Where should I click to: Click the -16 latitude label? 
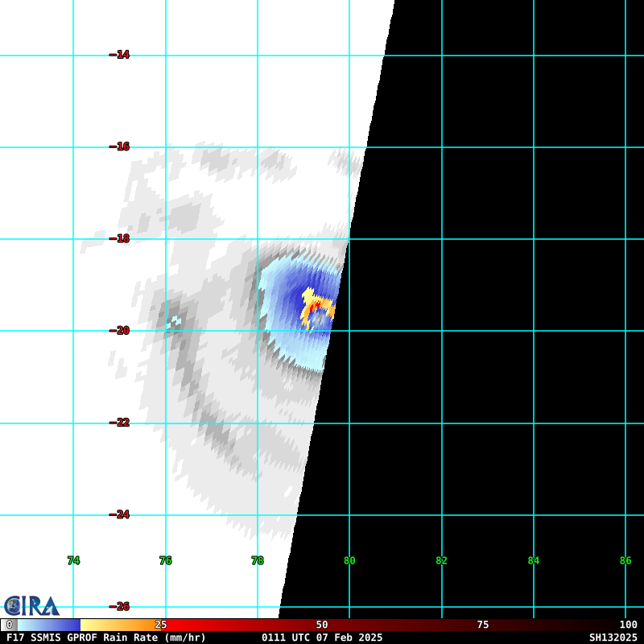119,147
